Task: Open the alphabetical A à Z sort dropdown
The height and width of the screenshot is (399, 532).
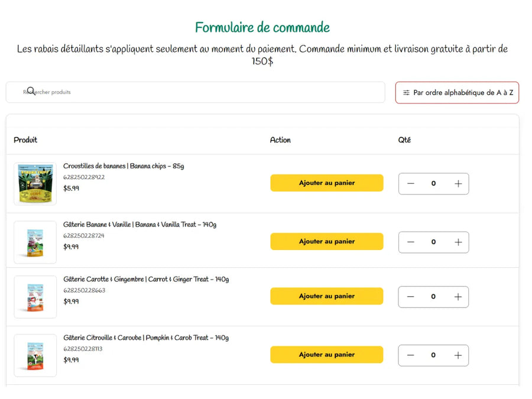Action: (x=457, y=93)
